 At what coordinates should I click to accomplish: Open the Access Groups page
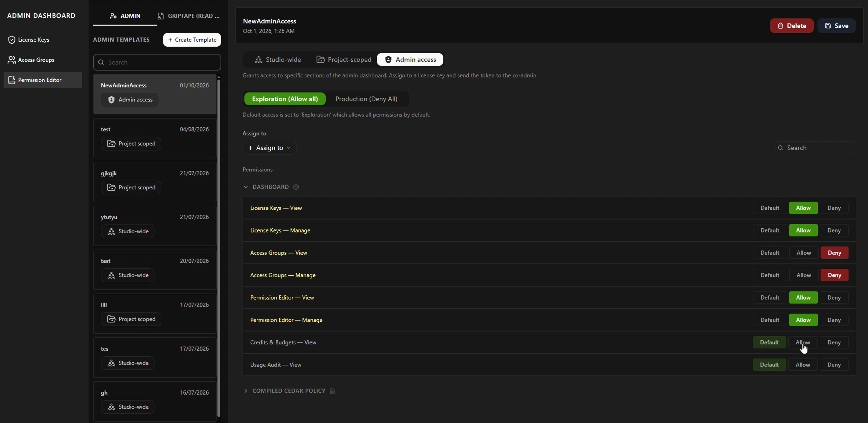(x=43, y=60)
